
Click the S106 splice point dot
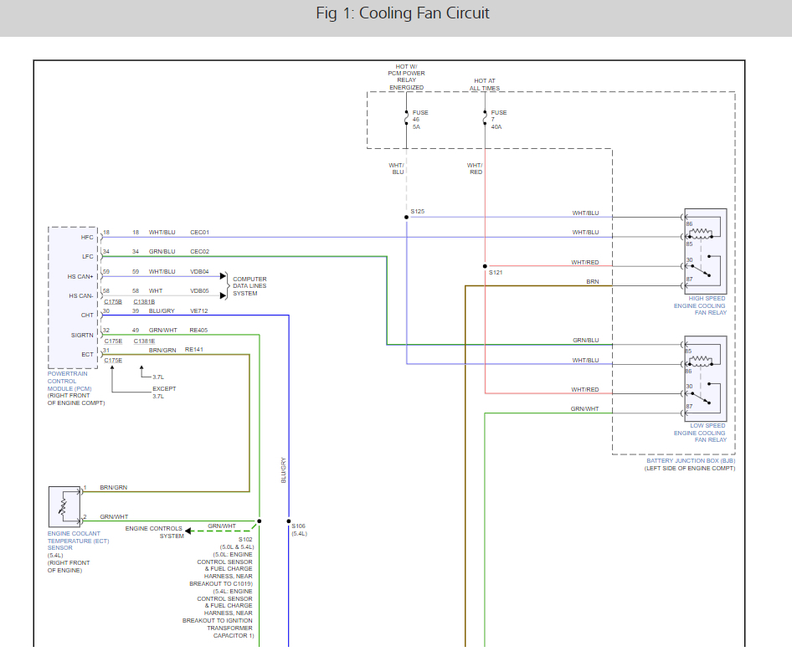pyautogui.click(x=289, y=521)
